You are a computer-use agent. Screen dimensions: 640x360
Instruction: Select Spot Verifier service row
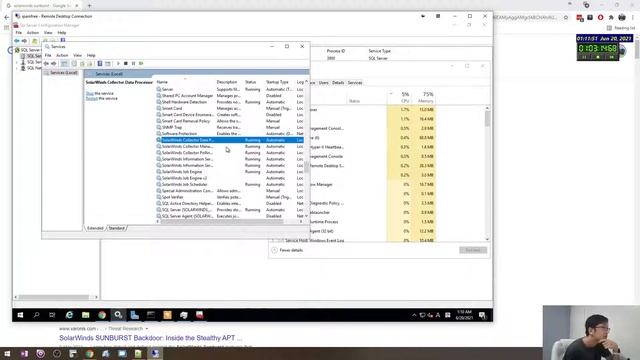point(230,197)
